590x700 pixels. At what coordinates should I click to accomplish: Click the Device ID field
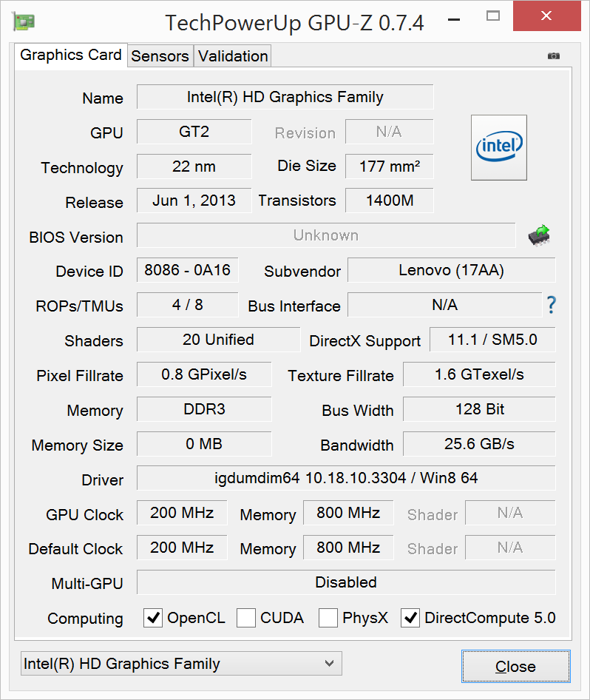tap(188, 270)
